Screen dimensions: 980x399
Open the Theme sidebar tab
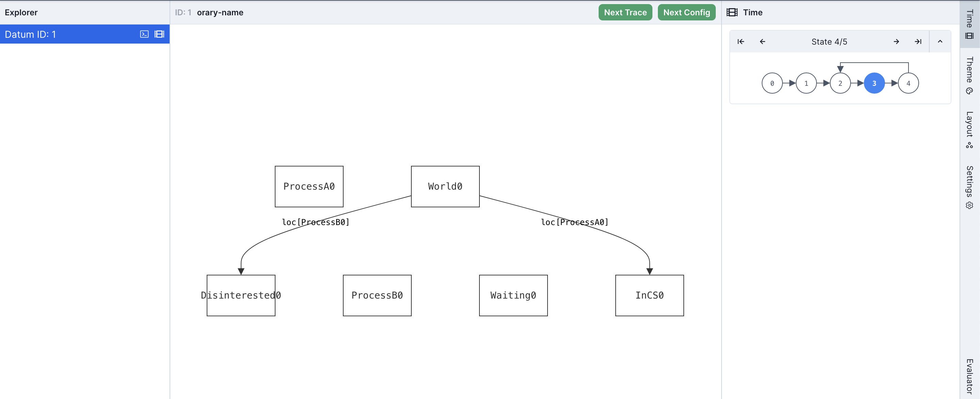[x=970, y=75]
